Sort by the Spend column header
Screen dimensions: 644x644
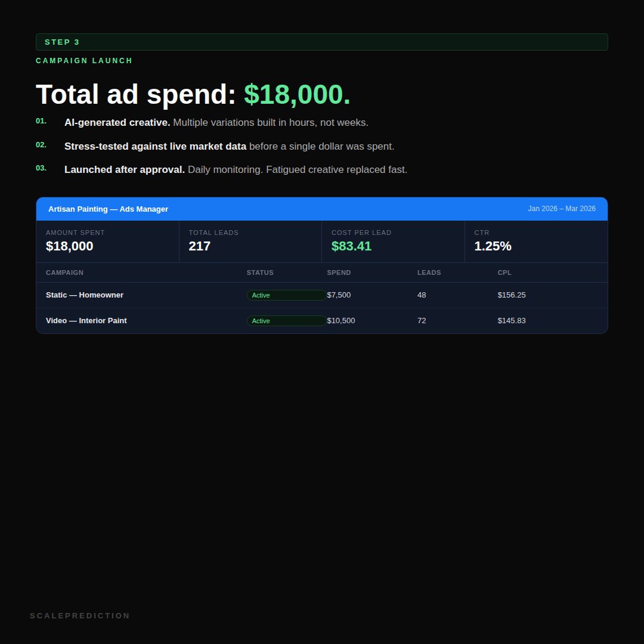pos(339,273)
